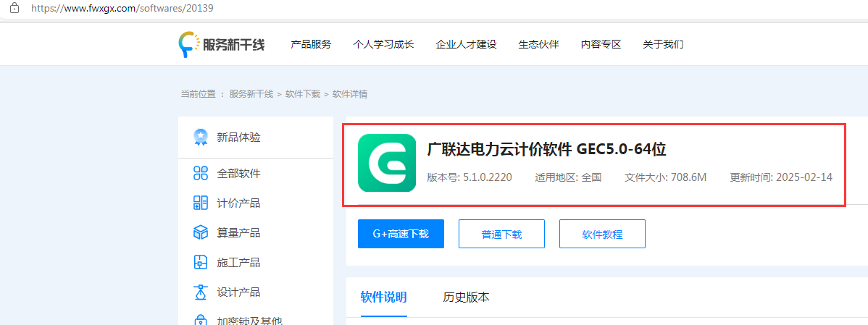Switch to the 历史版本 tab
Viewport: 868px width, 325px height.
tap(466, 297)
